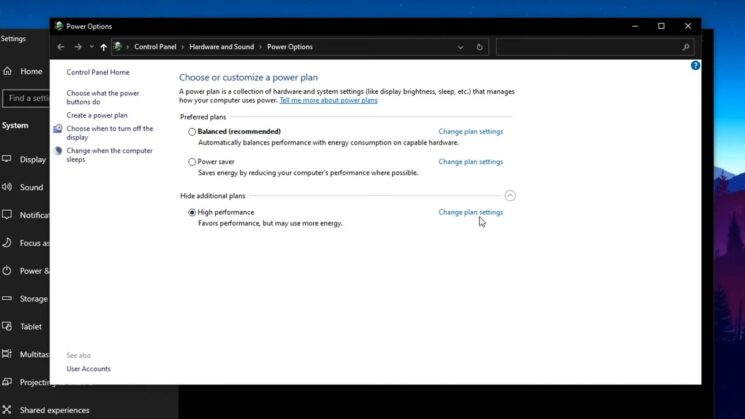Open Tell me more about power plans
Viewport: 745px width, 419px height.
[x=328, y=100]
